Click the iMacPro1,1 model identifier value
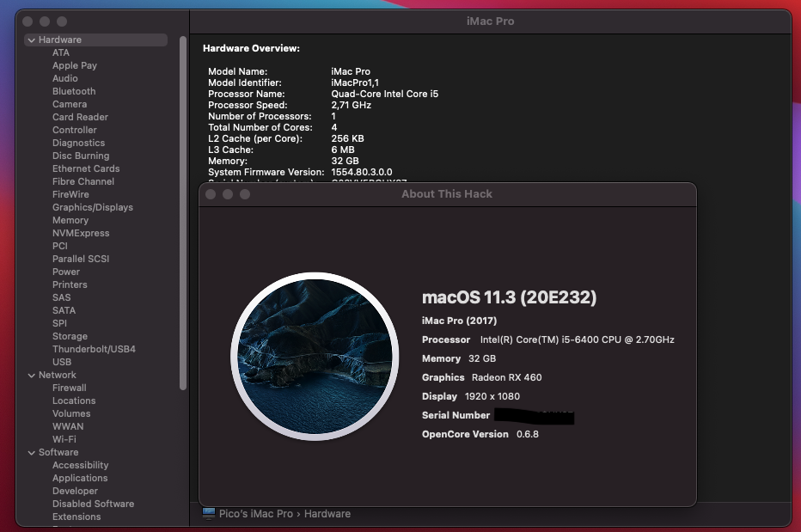This screenshot has height=532, width=801. pos(355,83)
